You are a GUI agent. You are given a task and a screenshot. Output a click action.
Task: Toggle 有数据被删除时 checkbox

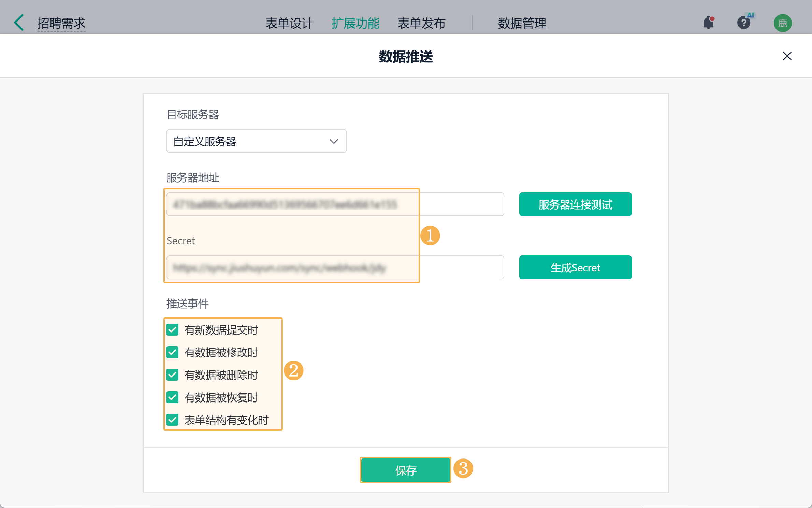coord(173,375)
